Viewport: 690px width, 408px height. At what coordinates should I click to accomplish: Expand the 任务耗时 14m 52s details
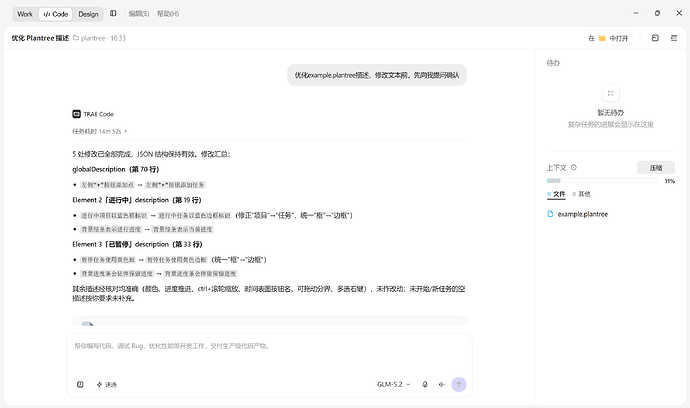pos(99,131)
